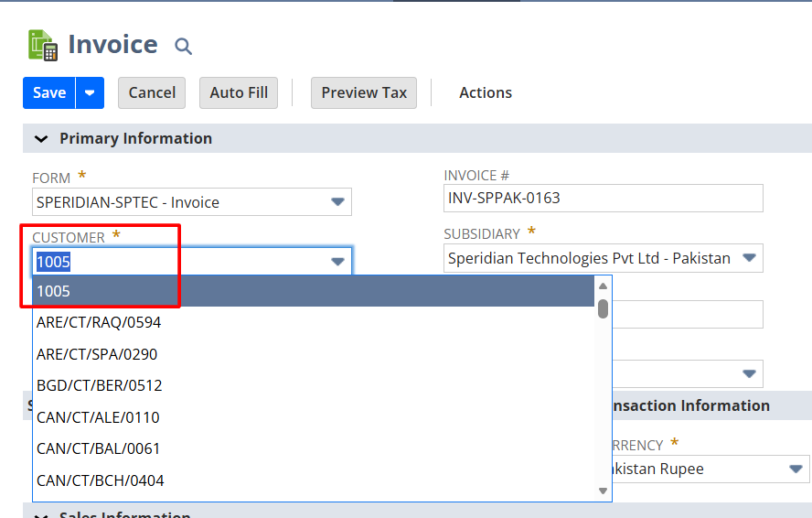Open the Subsidiary dropdown
The height and width of the screenshot is (518, 812).
pyautogui.click(x=749, y=258)
